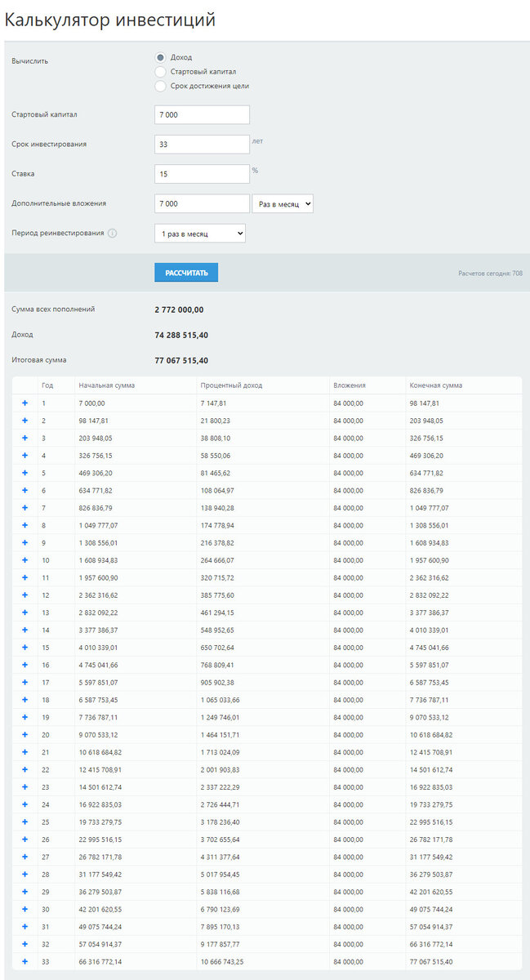Viewport: 530px width, 980px height.
Task: Expand year 24 row with plus icon
Action: [24, 804]
